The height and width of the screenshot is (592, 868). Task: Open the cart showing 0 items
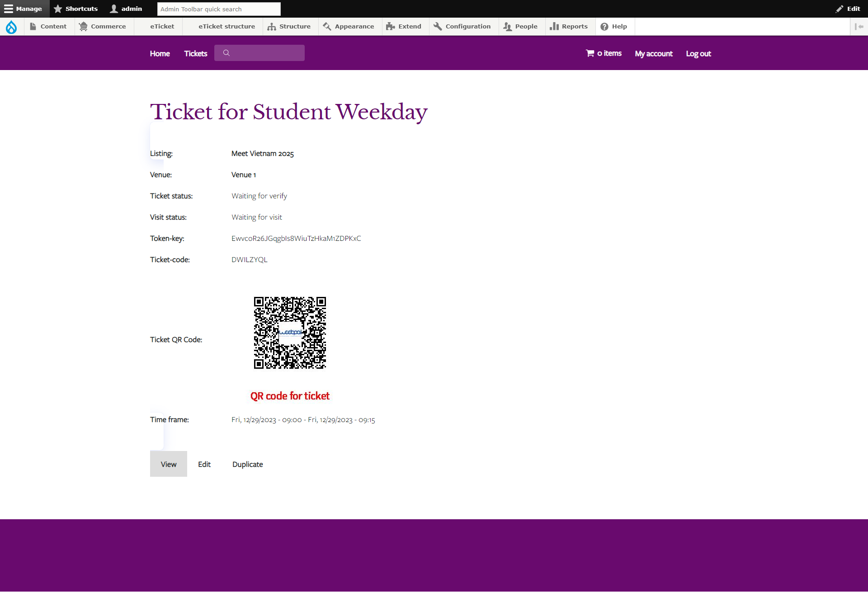(x=604, y=53)
